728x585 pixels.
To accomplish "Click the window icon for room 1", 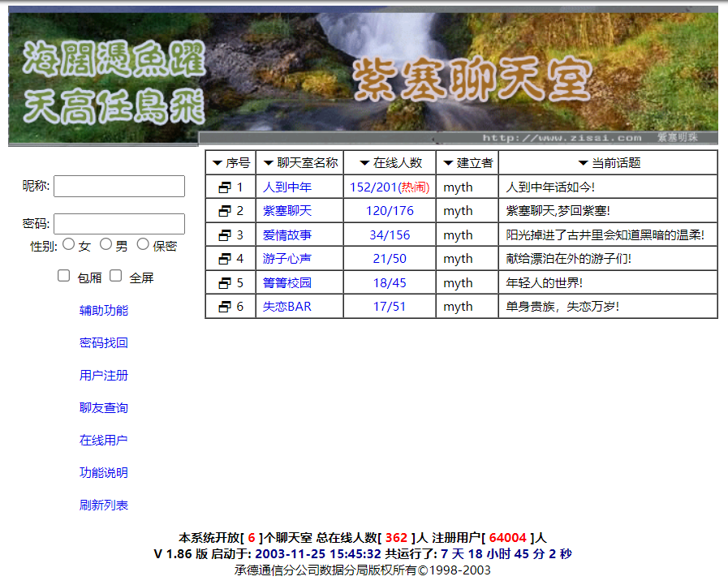I will [225, 187].
